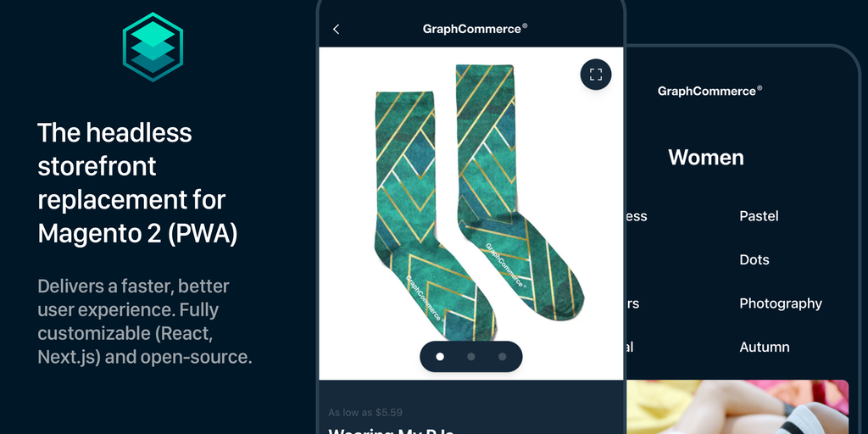Image resolution: width=868 pixels, height=434 pixels.
Task: Click the photo thumbnail below the categories
Action: point(737,407)
